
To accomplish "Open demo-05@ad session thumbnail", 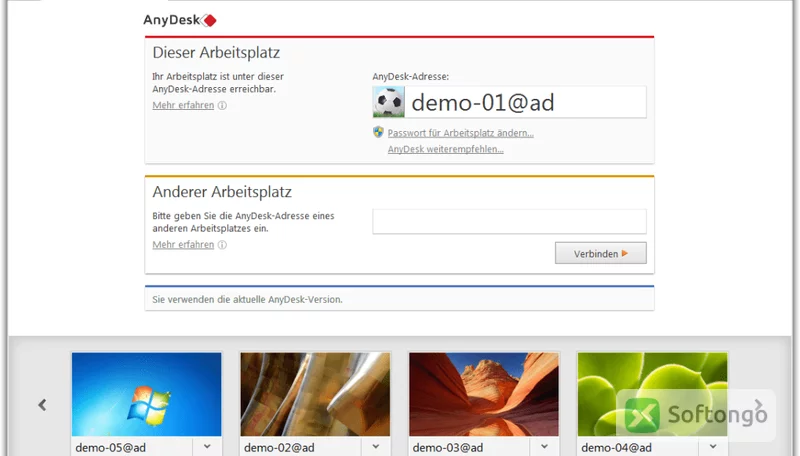I will pyautogui.click(x=146, y=394).
